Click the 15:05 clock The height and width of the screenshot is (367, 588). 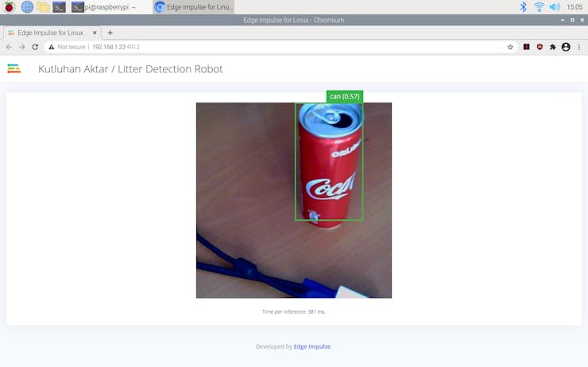(574, 6)
